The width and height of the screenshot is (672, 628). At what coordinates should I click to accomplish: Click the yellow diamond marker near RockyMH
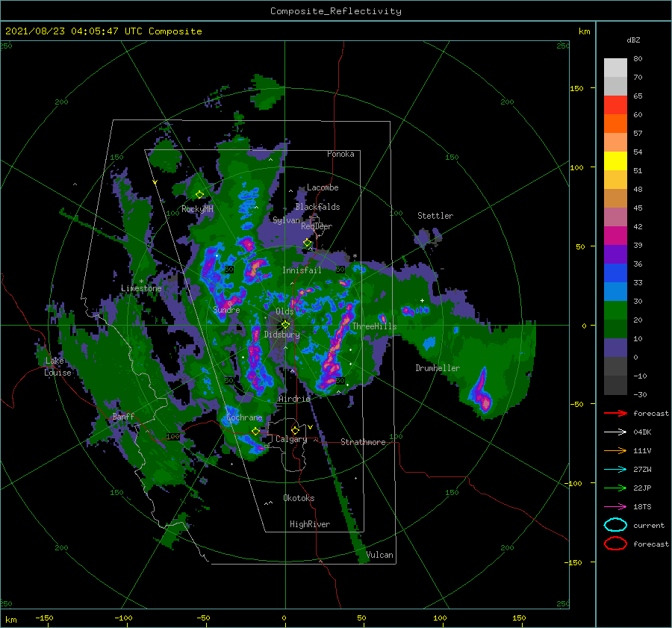(199, 195)
